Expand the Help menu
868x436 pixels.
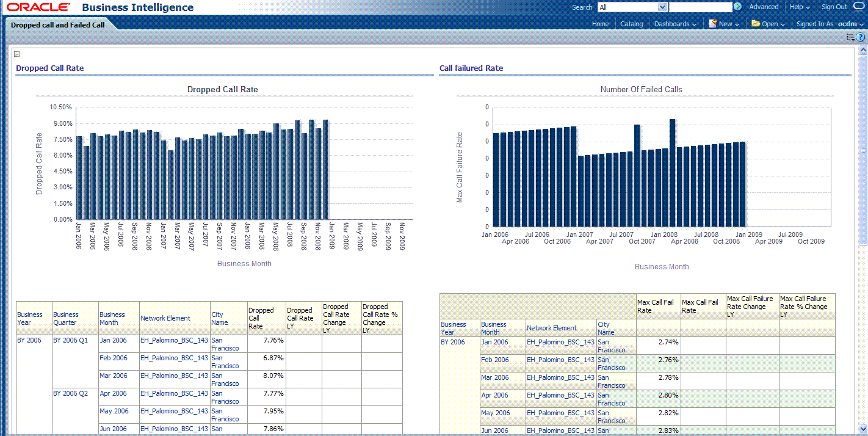(x=800, y=7)
